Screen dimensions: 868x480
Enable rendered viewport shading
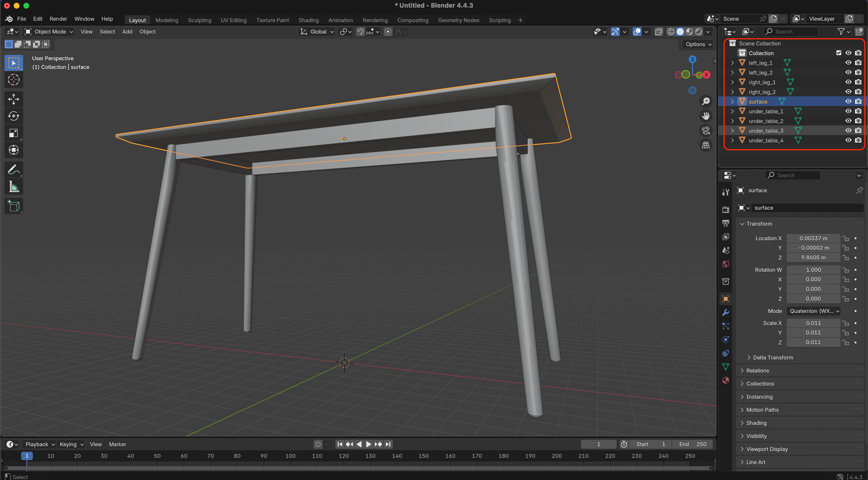[698, 31]
